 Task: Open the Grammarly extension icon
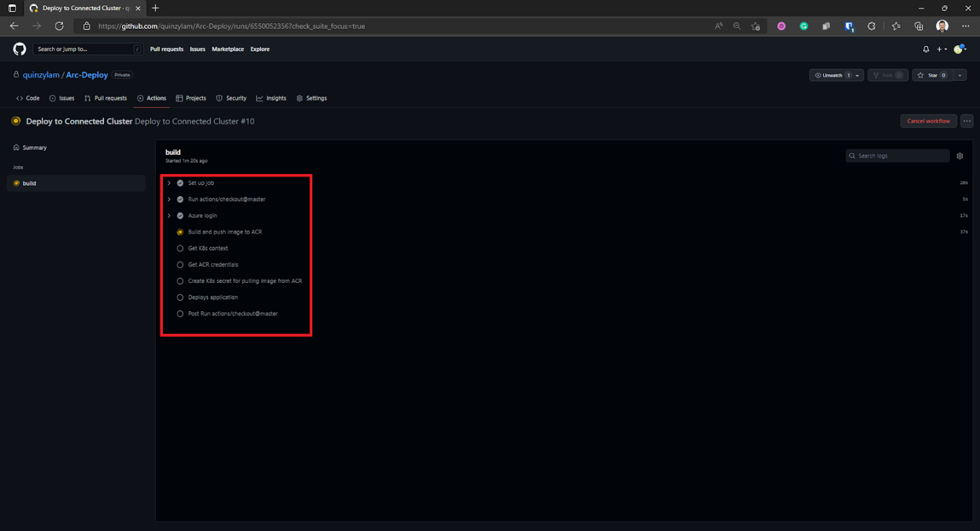[804, 26]
